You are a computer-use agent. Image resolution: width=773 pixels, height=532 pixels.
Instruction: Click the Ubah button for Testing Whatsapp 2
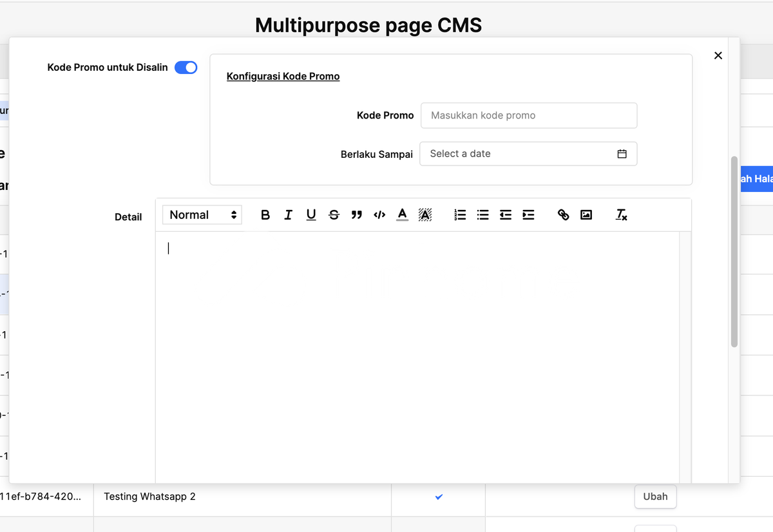(x=655, y=497)
